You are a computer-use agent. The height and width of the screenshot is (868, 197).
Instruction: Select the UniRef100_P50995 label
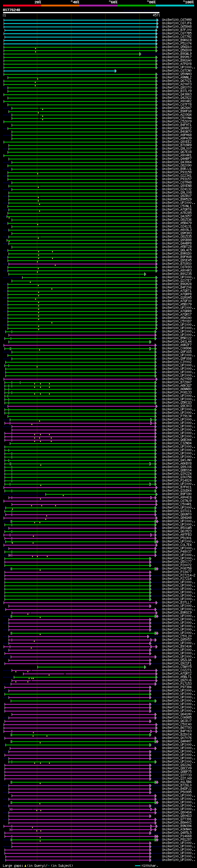[177, 792]
